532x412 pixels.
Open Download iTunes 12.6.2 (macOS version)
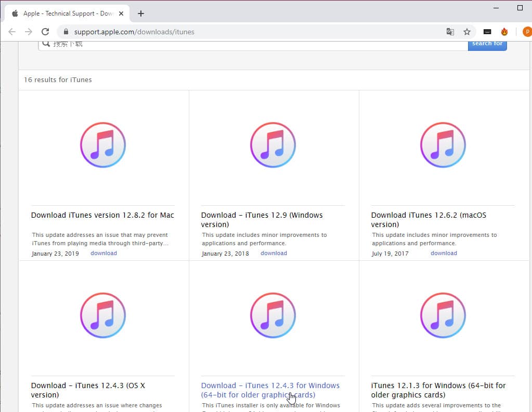point(429,220)
